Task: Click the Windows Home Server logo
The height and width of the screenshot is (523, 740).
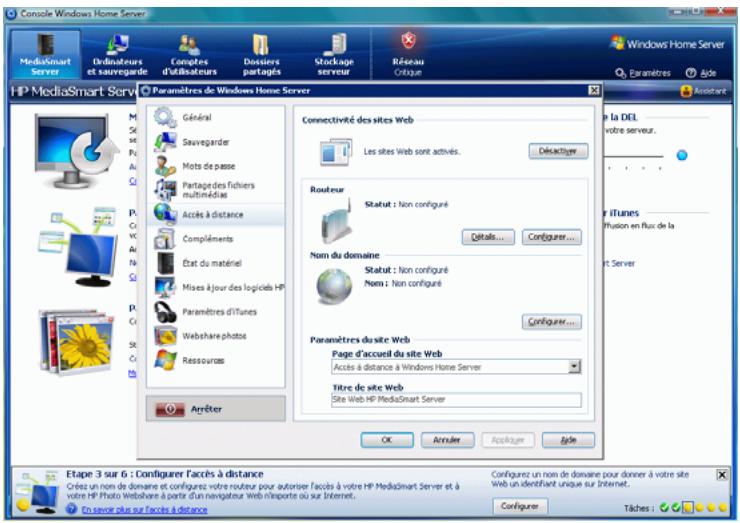Action: (667, 44)
